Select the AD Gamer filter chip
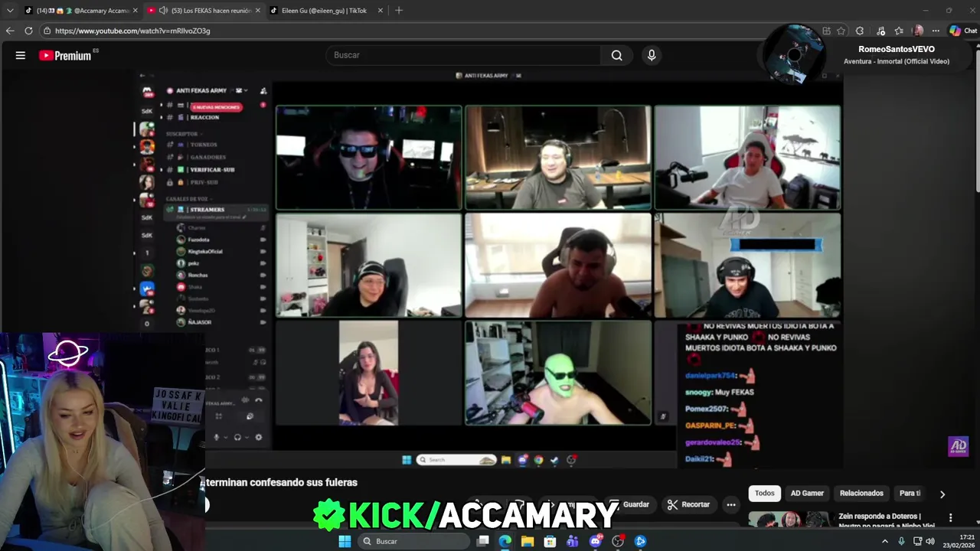The width and height of the screenshot is (980, 551). (807, 494)
